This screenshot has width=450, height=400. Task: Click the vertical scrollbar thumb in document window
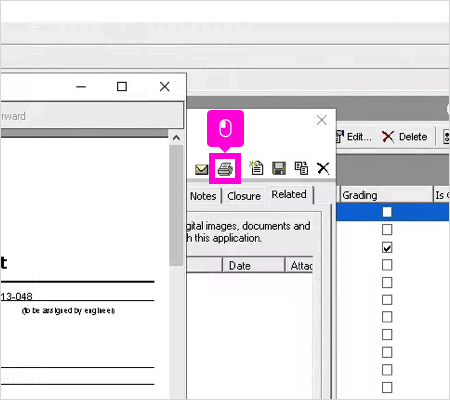tap(176, 205)
